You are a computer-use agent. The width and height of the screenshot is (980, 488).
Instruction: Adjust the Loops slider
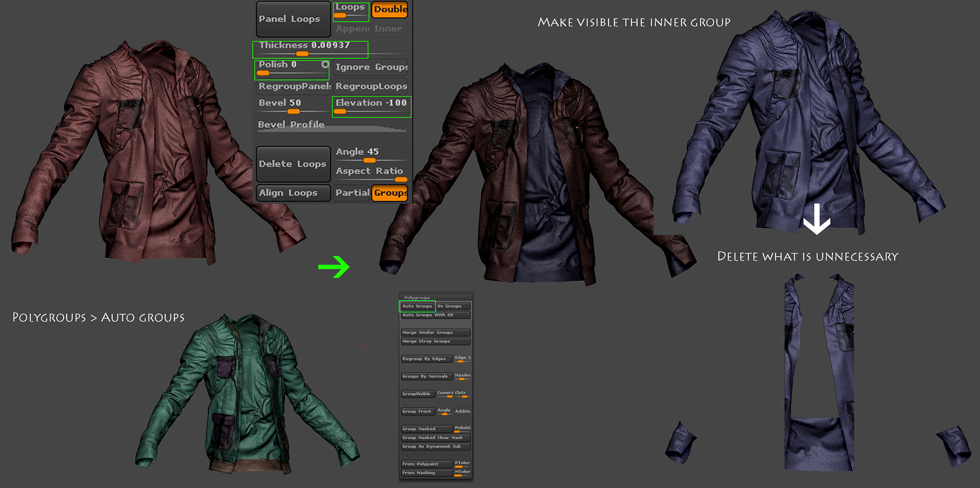[351, 12]
